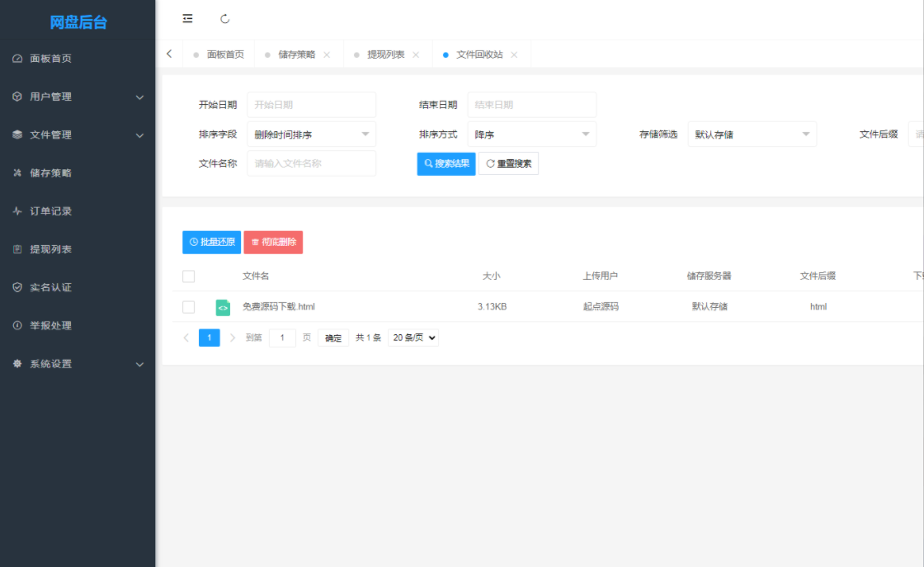
Task: 打开排序字段下拉框
Action: 311,134
